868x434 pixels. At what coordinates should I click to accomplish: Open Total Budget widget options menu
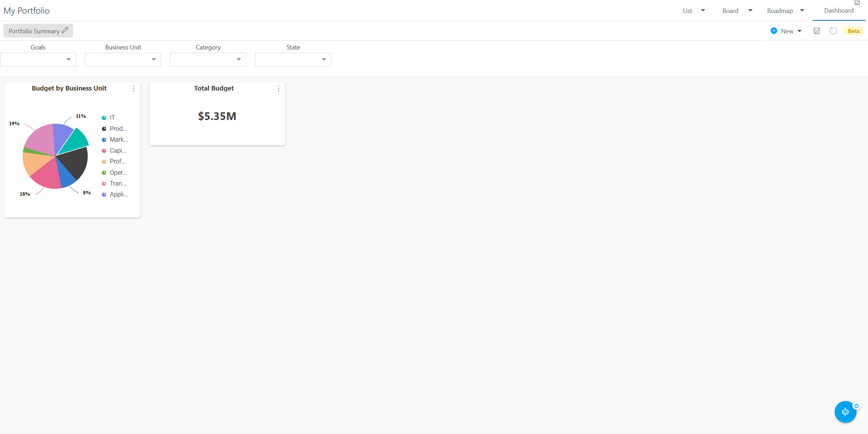click(x=279, y=88)
